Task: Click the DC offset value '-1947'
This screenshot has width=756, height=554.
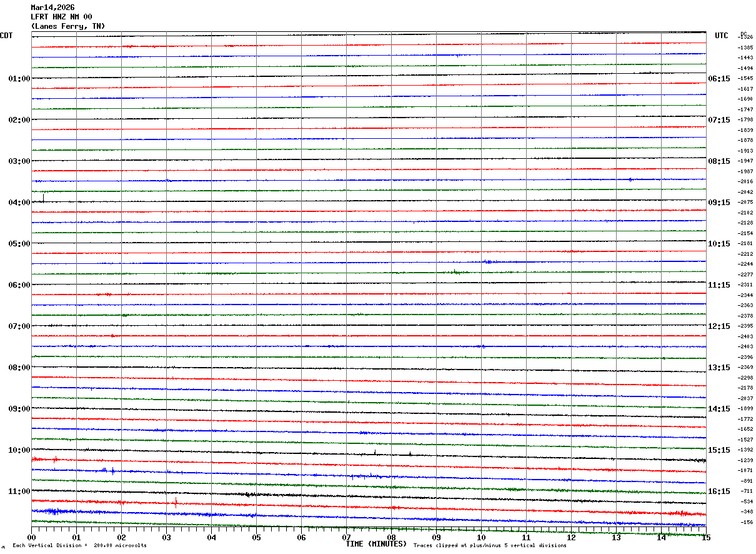Action: 745,161
